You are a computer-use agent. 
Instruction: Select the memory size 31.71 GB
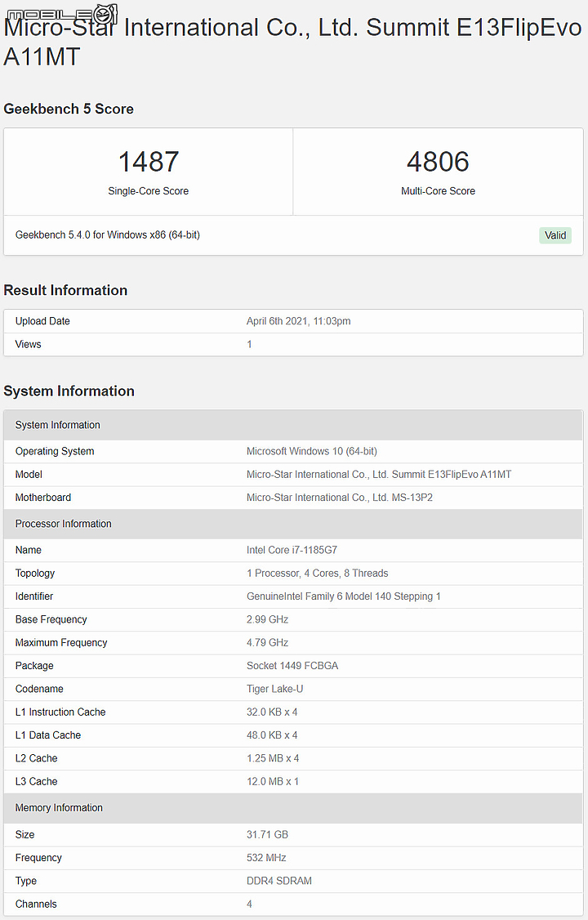pyautogui.click(x=267, y=834)
